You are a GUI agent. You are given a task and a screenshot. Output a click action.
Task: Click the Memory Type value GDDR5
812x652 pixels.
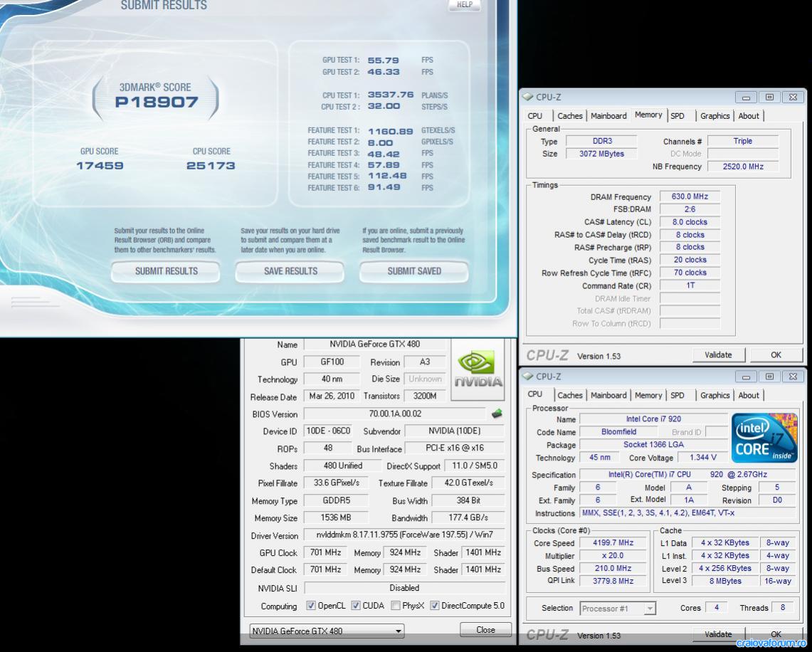336,501
